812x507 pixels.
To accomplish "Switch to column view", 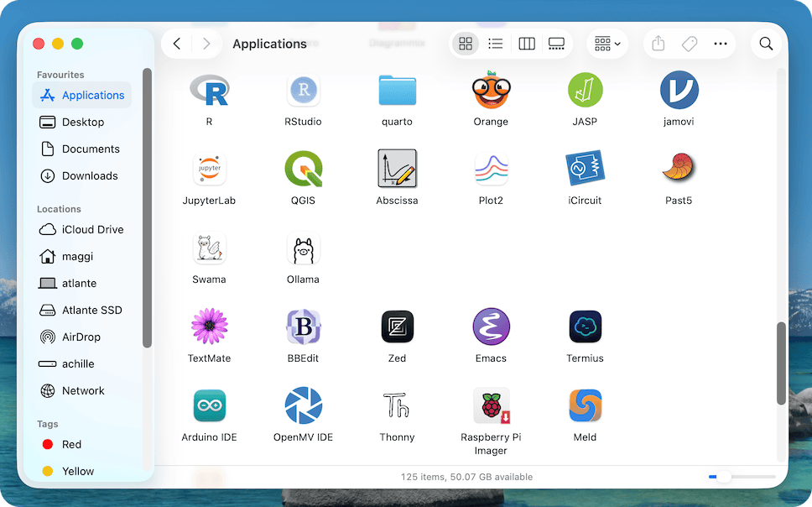I will [x=527, y=44].
